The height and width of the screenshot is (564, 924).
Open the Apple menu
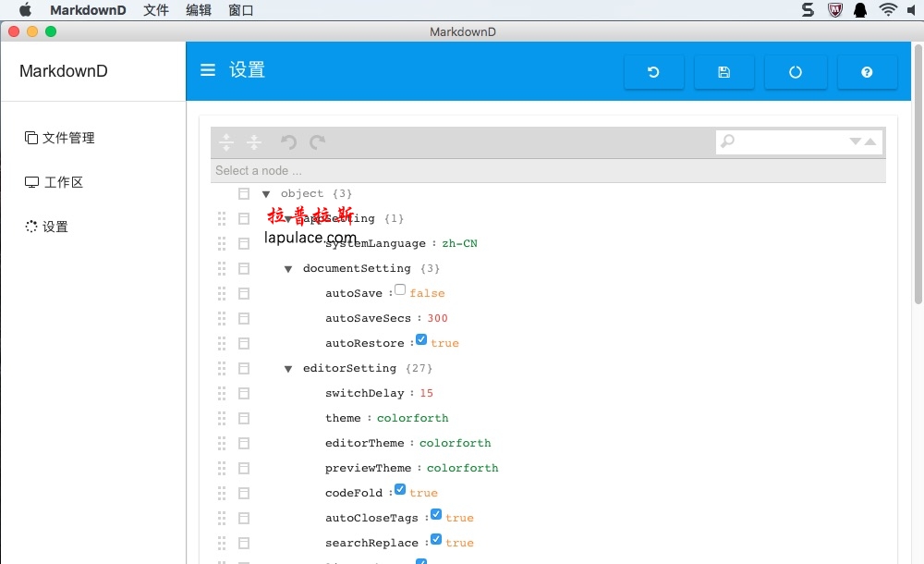[25, 10]
